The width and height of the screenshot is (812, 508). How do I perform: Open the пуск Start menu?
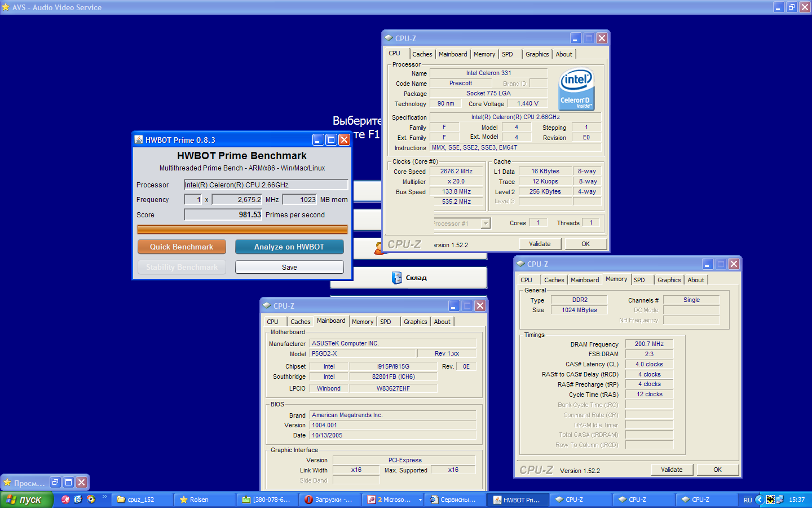26,500
